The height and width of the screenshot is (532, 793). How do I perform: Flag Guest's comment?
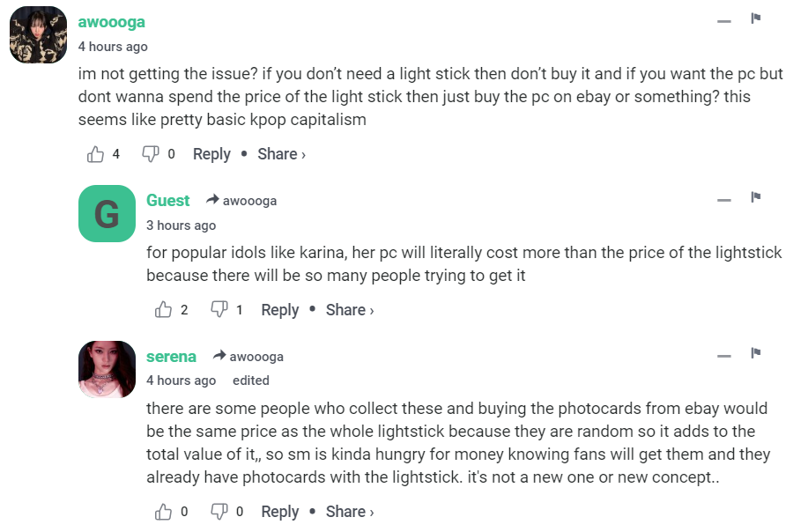tap(755, 197)
